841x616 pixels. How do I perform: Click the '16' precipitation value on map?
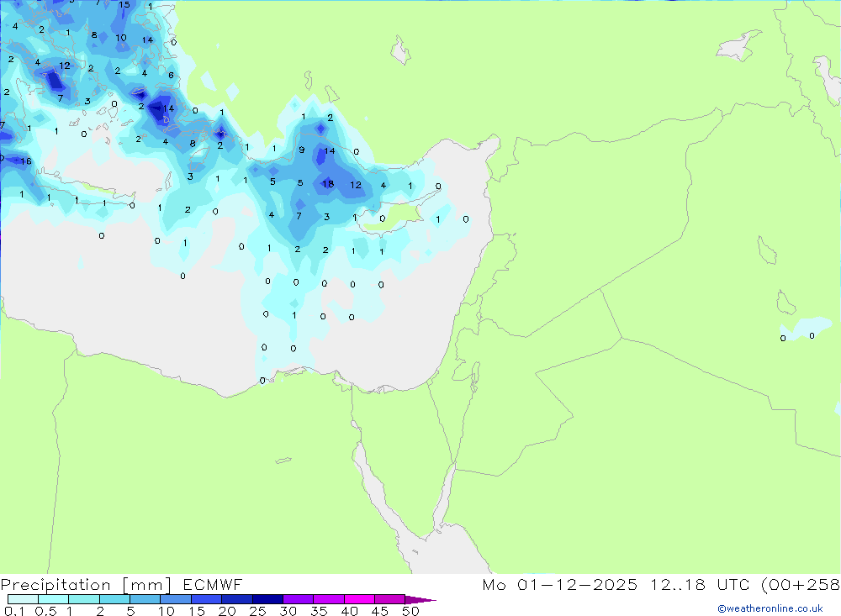(x=26, y=161)
